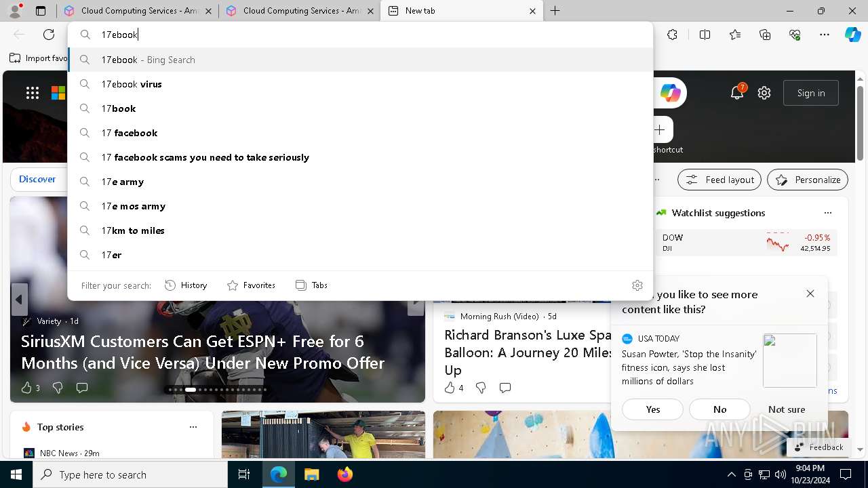The width and height of the screenshot is (868, 488).
Task: Answer Yes to content survey
Action: tap(653, 409)
